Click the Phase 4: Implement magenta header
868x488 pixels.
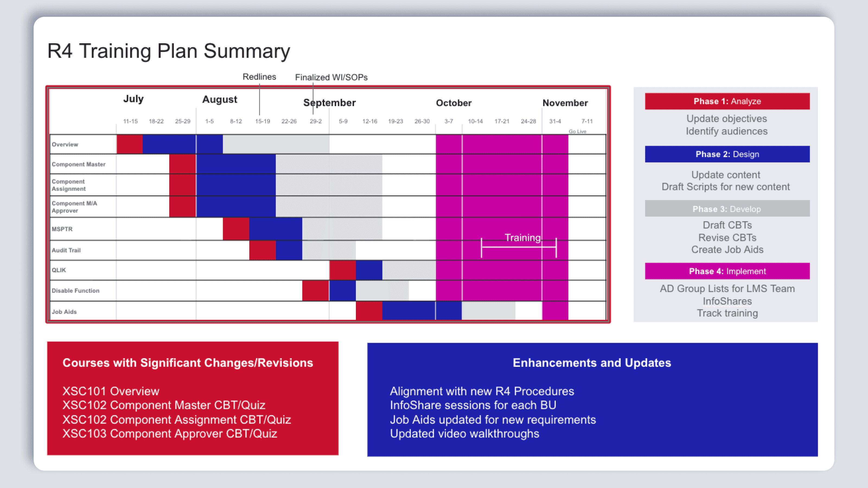[x=727, y=271]
